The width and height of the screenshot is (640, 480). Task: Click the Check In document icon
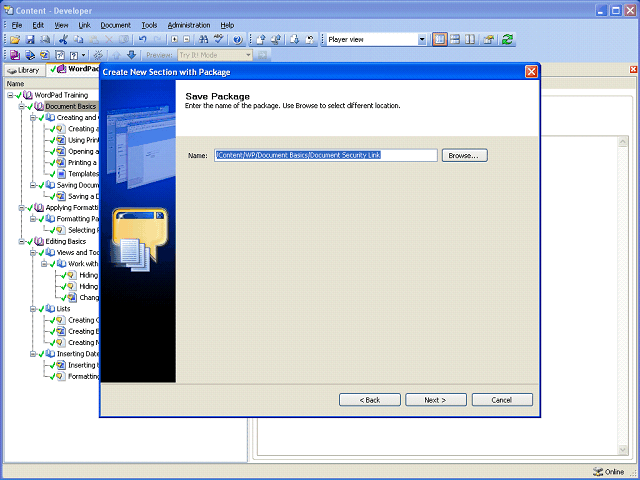click(261, 40)
